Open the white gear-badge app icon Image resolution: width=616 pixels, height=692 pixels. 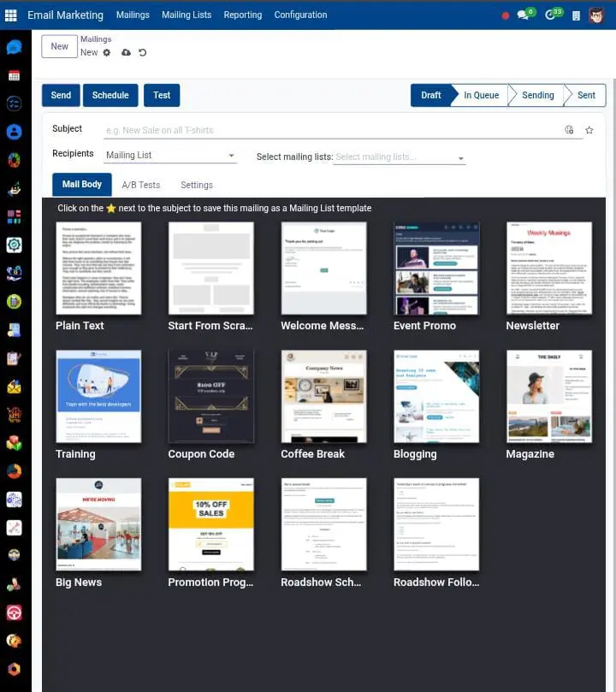pos(15,245)
